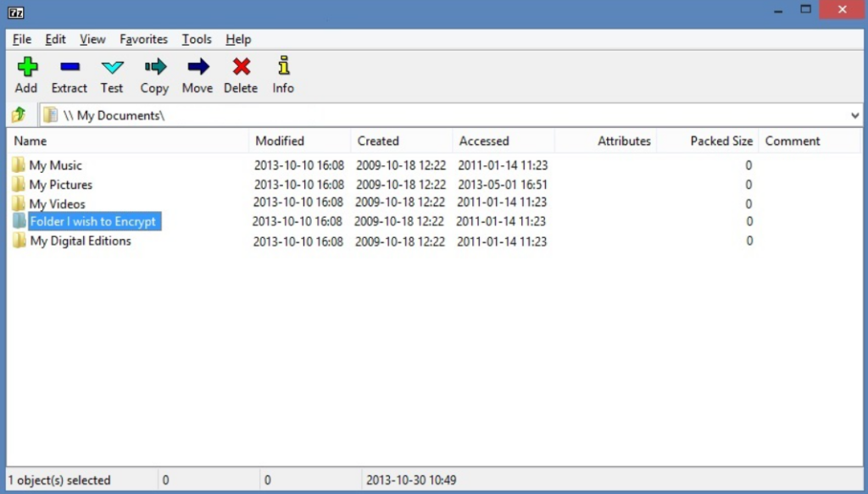Select the My Digital Editions folder icon
Viewport: 868px width, 494px height.
tap(19, 240)
